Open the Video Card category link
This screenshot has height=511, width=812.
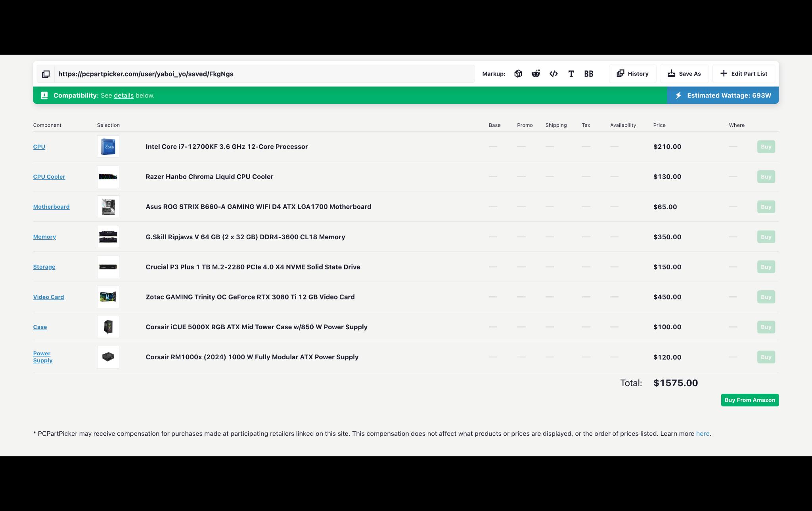pos(48,297)
